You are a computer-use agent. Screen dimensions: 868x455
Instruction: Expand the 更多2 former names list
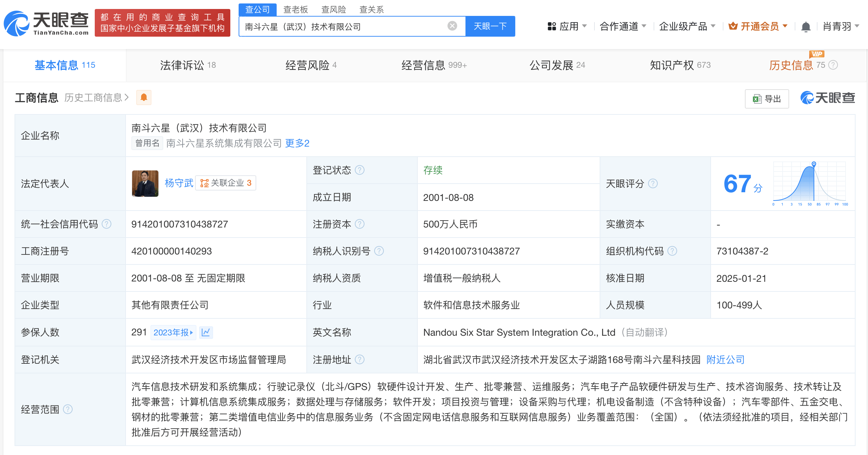click(x=297, y=143)
